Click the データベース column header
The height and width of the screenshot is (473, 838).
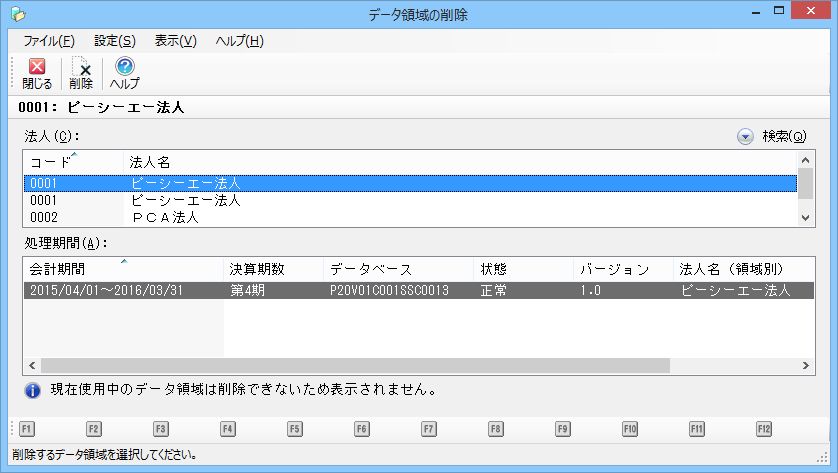click(x=398, y=270)
